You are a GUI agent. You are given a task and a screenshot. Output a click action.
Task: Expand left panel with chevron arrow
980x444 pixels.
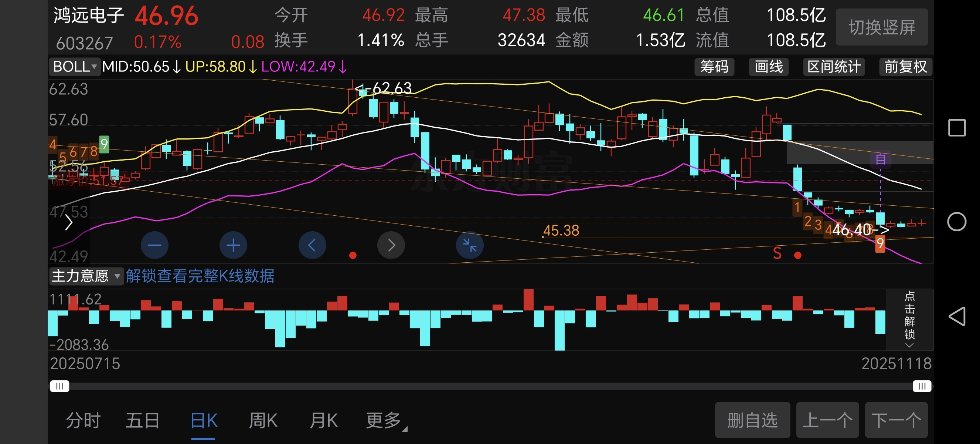(x=68, y=223)
